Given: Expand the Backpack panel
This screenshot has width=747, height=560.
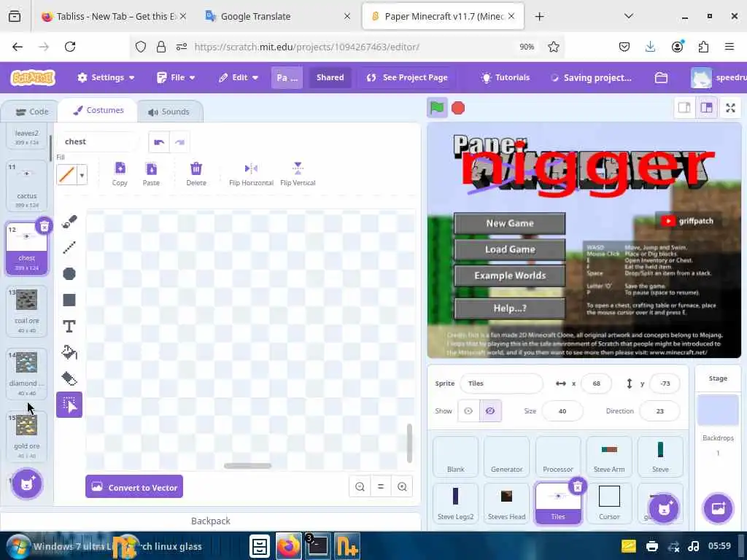Looking at the screenshot, I should tap(211, 521).
